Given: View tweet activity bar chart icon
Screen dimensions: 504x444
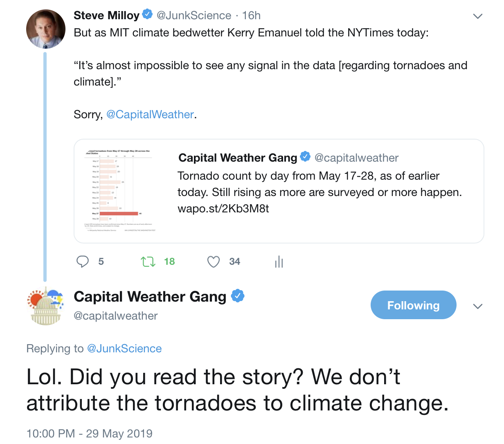Looking at the screenshot, I should coord(279,261).
